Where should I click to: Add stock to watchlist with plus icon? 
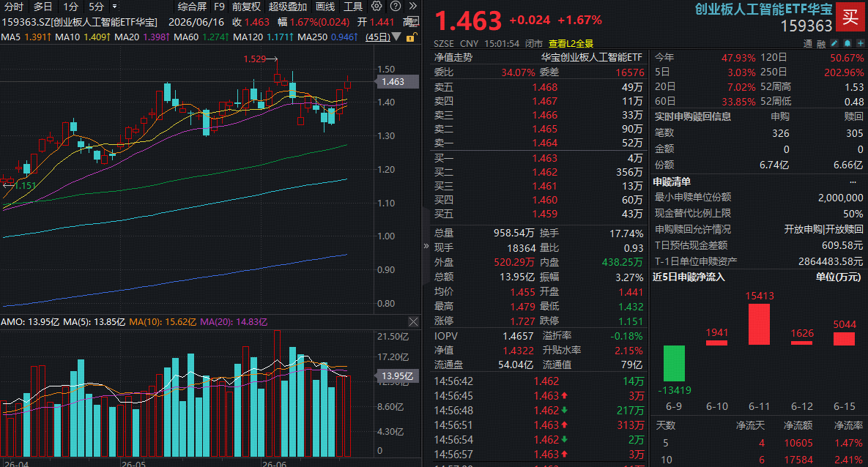pyautogui.click(x=860, y=43)
